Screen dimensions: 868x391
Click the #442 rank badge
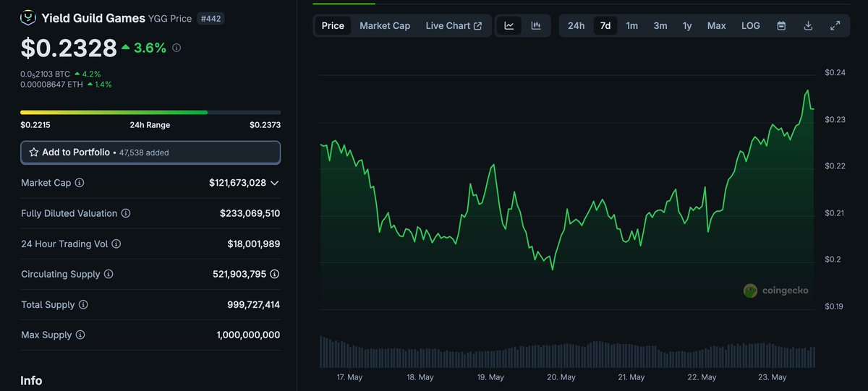coord(210,18)
